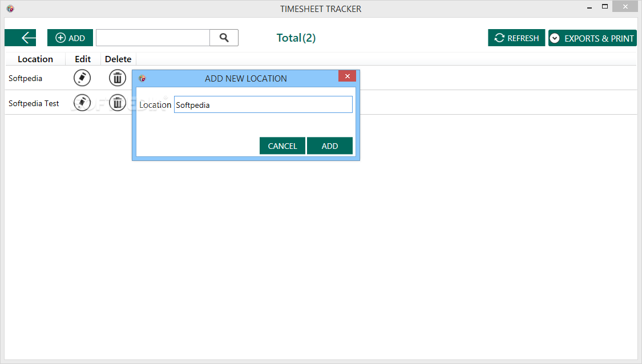Focus the search text box

click(x=153, y=38)
